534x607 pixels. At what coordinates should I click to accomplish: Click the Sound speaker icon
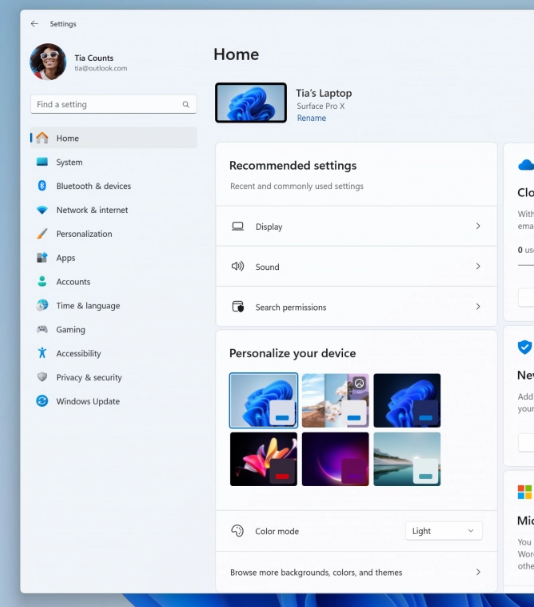(x=238, y=266)
